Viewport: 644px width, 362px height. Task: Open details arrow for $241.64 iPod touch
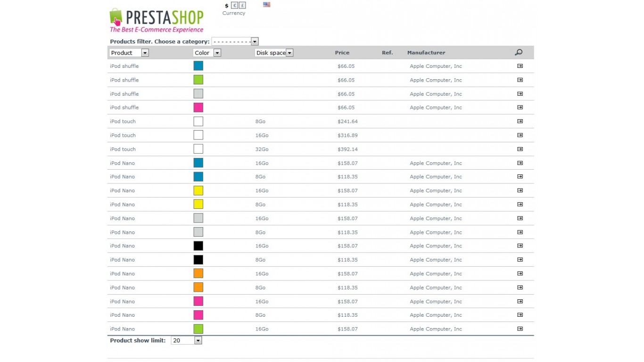(520, 121)
